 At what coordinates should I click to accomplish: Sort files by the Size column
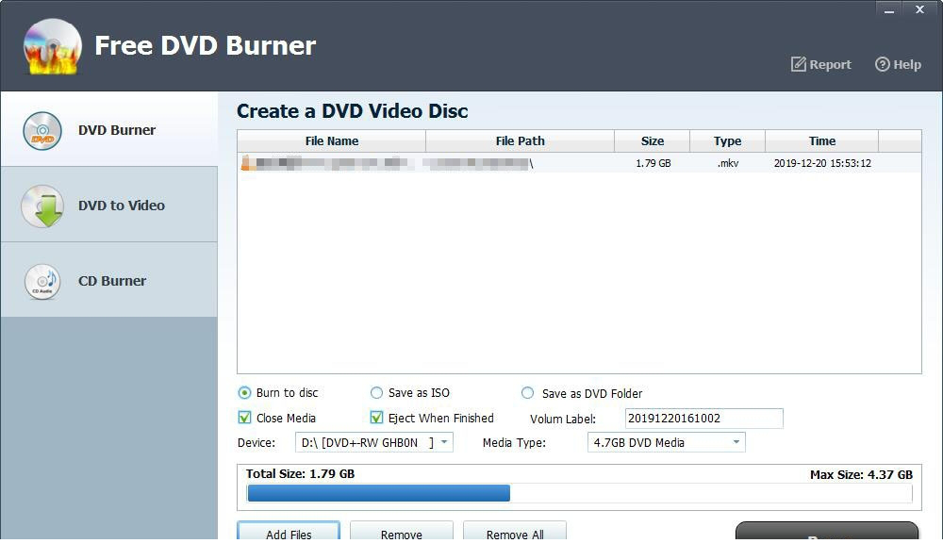click(652, 140)
